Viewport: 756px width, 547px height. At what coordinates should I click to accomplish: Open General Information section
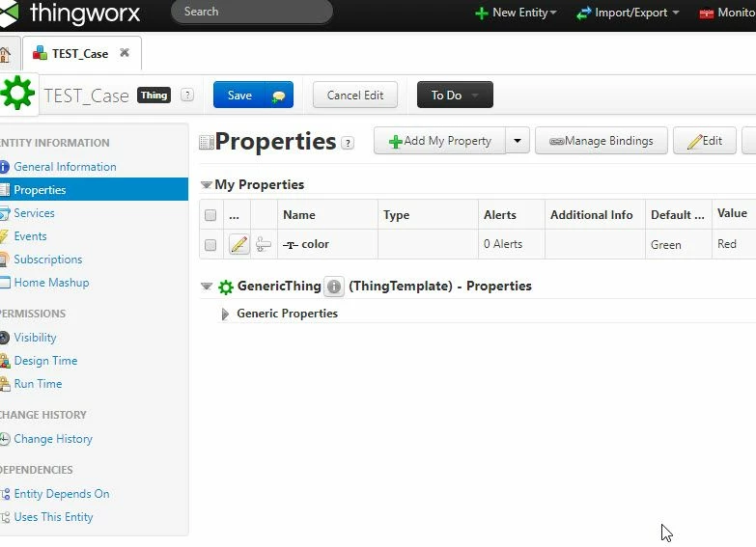pos(65,167)
